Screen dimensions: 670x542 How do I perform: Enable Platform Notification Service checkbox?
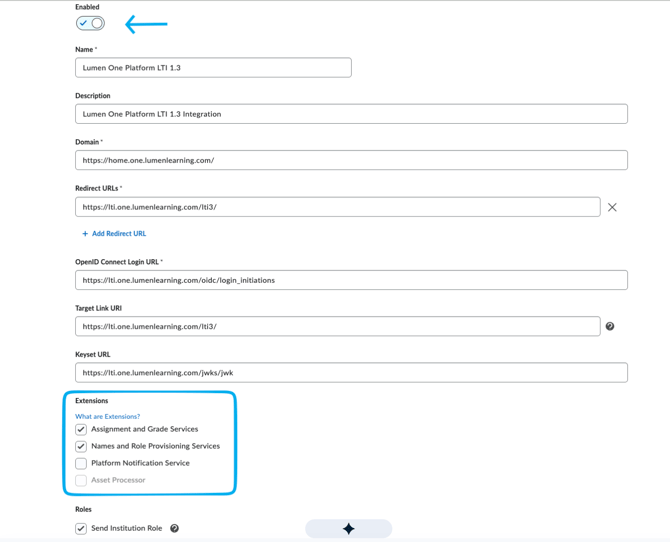tap(81, 463)
